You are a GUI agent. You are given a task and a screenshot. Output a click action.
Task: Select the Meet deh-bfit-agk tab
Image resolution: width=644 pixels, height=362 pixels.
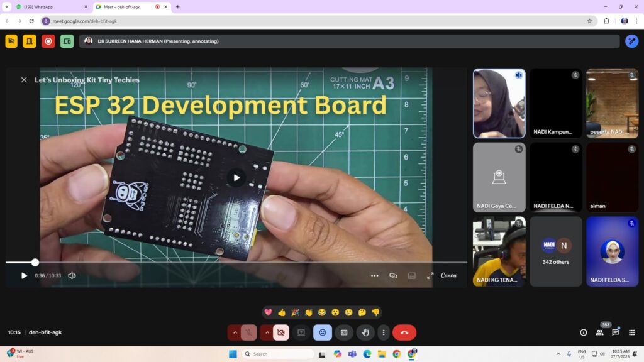pyautogui.click(x=126, y=7)
